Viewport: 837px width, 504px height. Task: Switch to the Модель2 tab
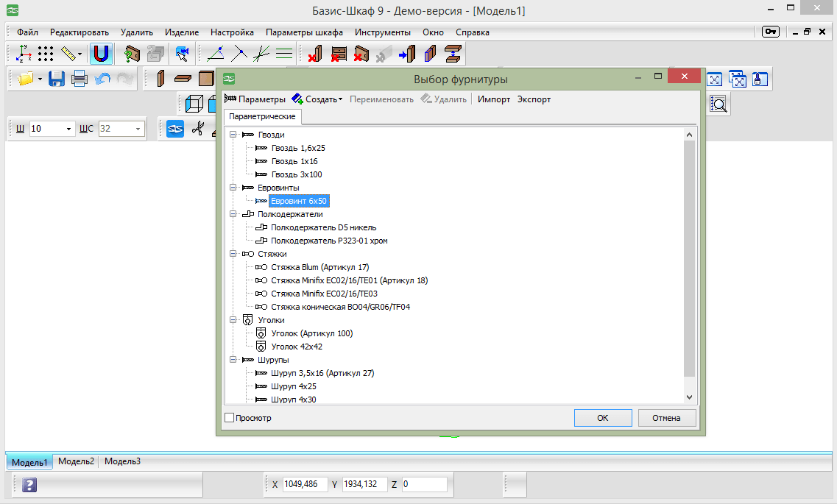(76, 461)
